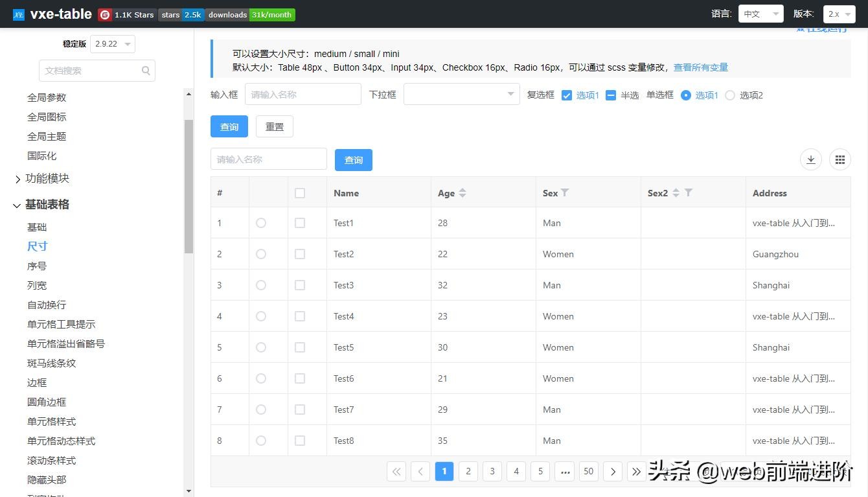This screenshot has width=868, height=497.
Task: Click the 输入框 name input field
Action: point(303,94)
